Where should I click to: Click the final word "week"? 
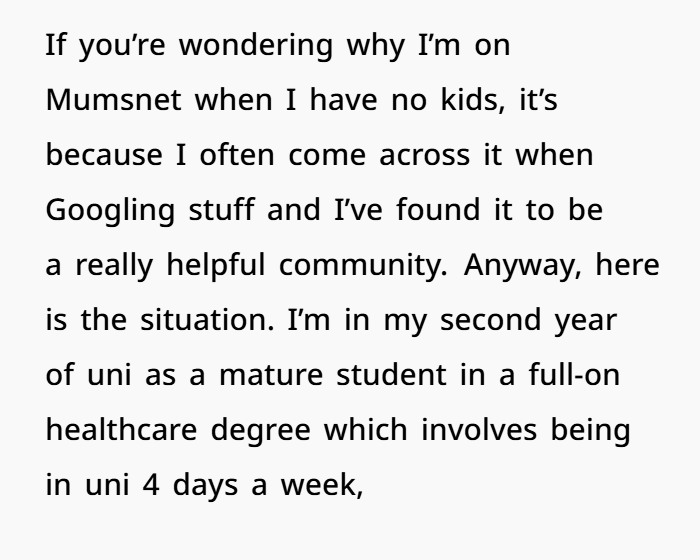point(319,485)
